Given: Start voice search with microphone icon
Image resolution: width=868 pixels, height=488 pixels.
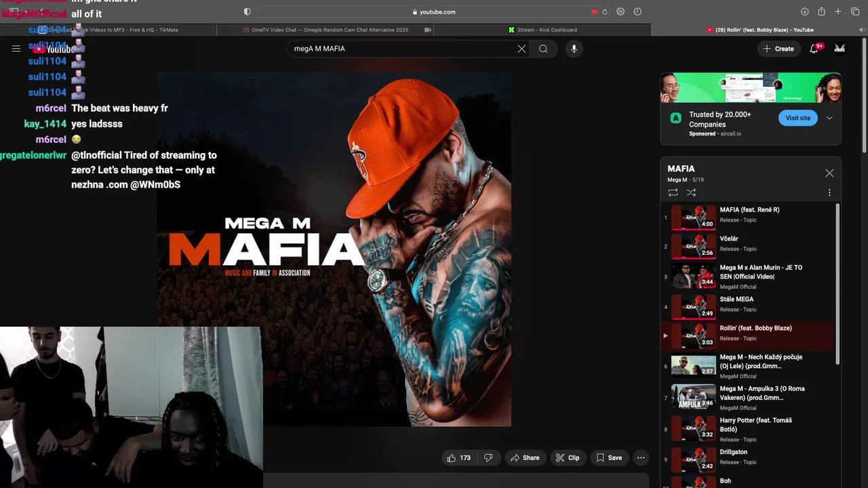Looking at the screenshot, I should (574, 49).
